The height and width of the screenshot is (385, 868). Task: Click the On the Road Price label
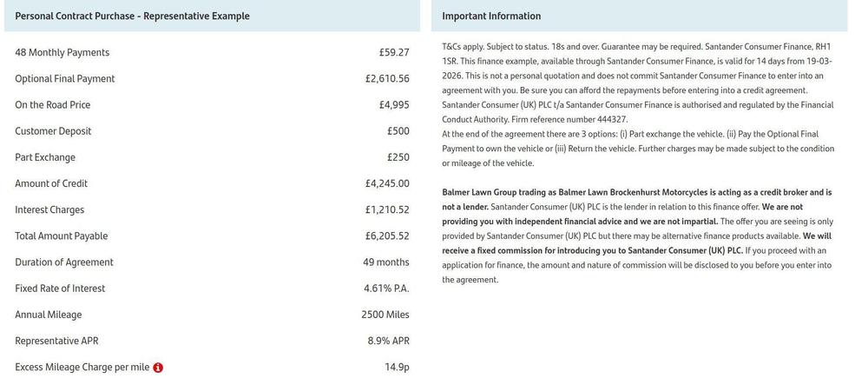[x=53, y=104]
